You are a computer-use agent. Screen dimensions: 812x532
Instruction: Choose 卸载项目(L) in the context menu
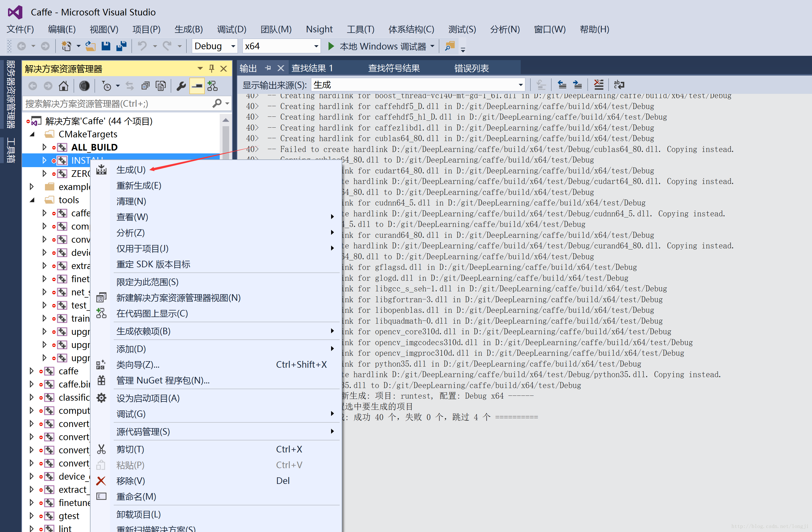coord(139,514)
